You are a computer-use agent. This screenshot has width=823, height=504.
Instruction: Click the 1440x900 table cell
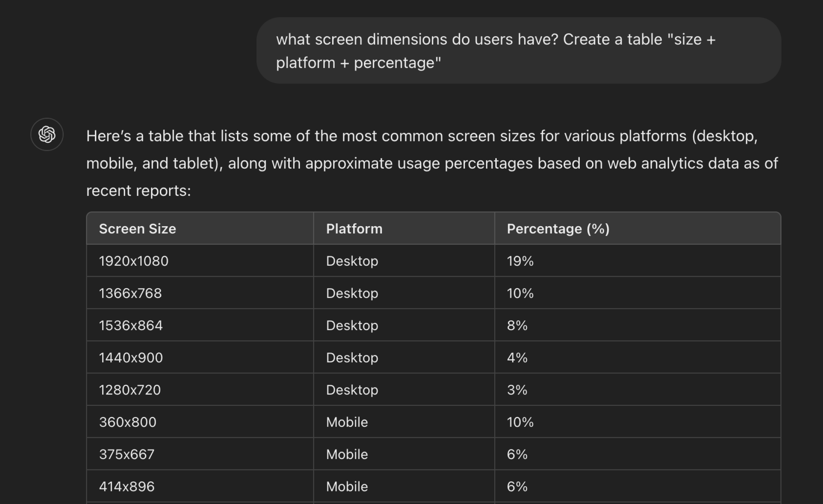pos(131,358)
